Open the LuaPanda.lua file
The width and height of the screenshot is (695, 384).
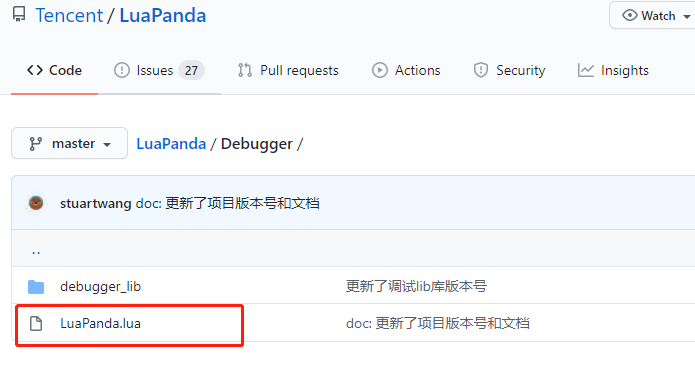(x=101, y=324)
